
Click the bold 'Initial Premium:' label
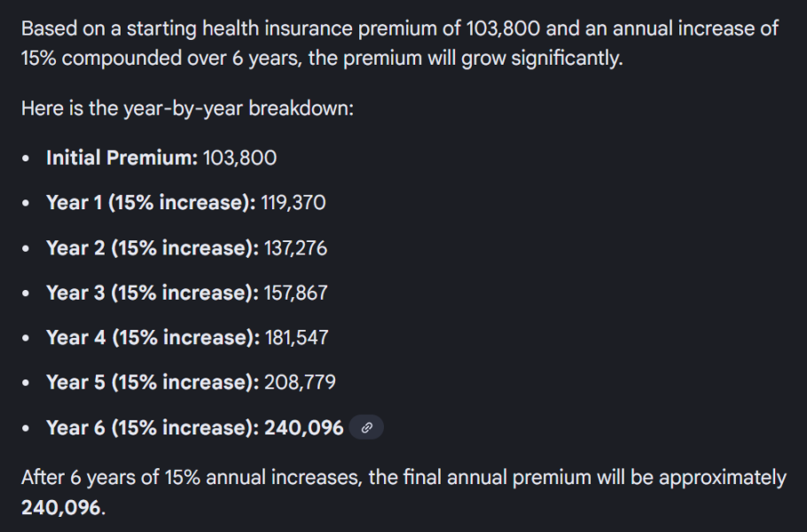[x=121, y=158]
